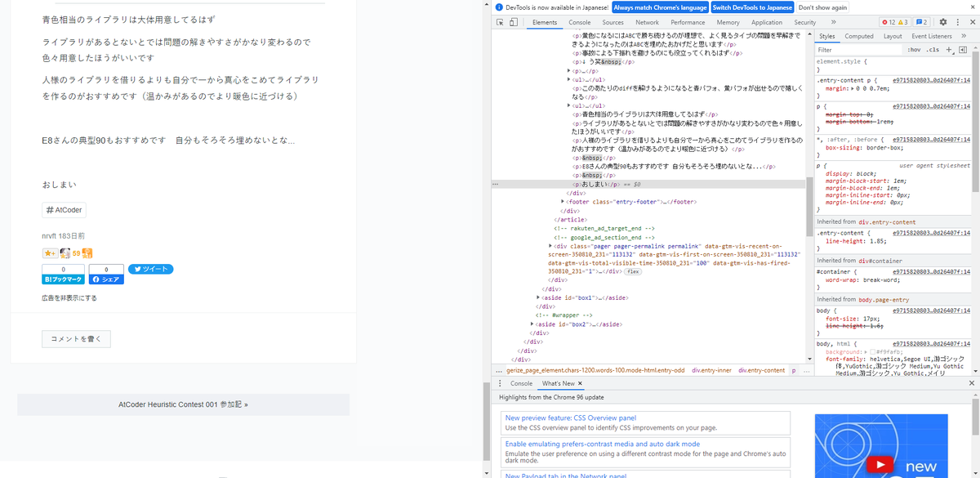980x478 pixels.
Task: Expand the footer entry-footer node
Action: point(563,201)
